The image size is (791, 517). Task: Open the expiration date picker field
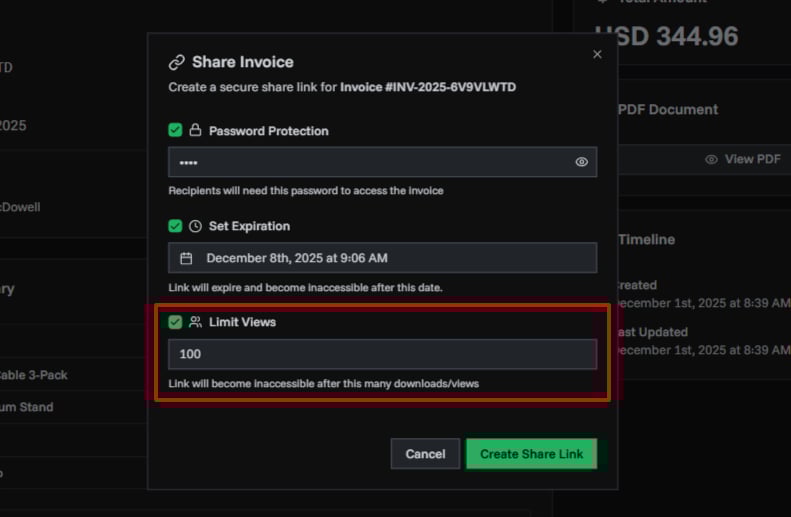point(382,258)
